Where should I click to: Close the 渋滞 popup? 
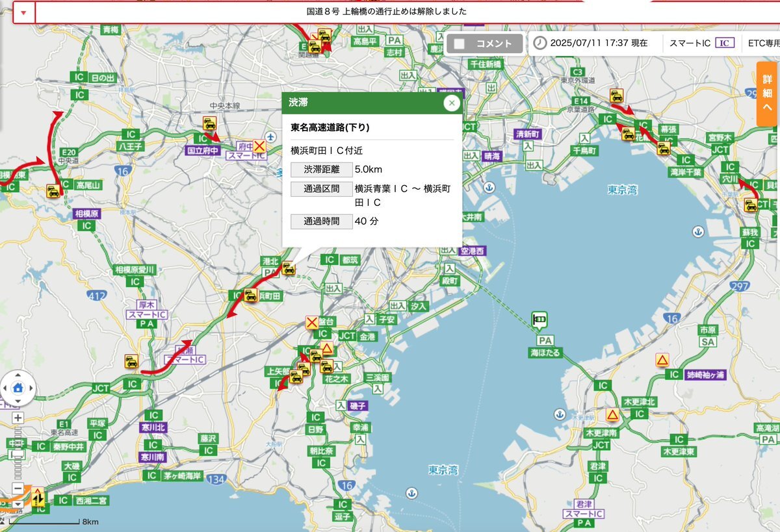[452, 103]
